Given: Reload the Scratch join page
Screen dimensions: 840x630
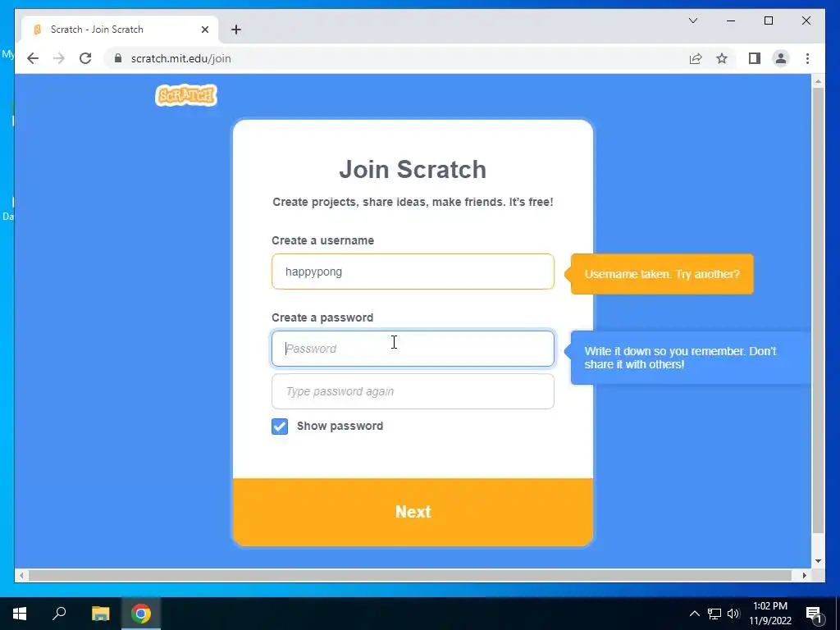Looking at the screenshot, I should (85, 58).
